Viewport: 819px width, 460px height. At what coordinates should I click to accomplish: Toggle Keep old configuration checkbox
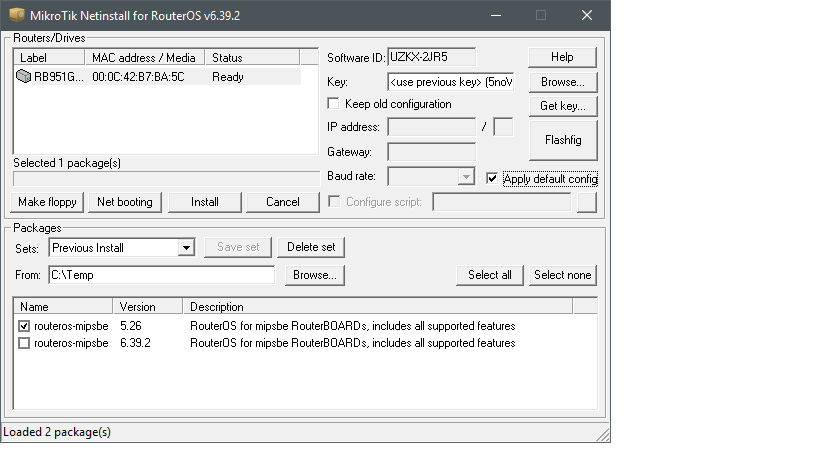pyautogui.click(x=333, y=103)
